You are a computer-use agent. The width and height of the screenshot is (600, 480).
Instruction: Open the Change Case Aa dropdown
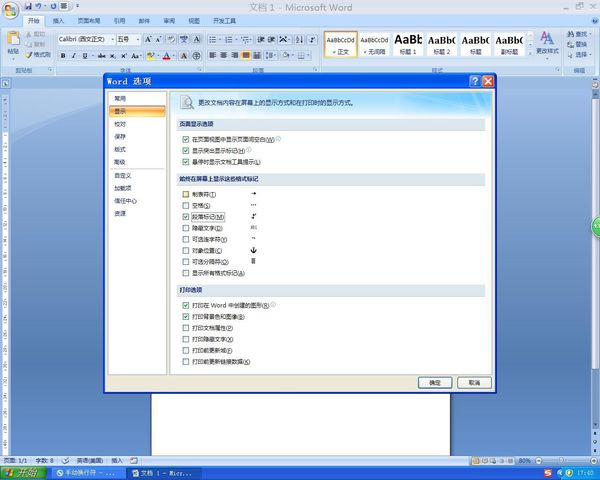pos(136,56)
